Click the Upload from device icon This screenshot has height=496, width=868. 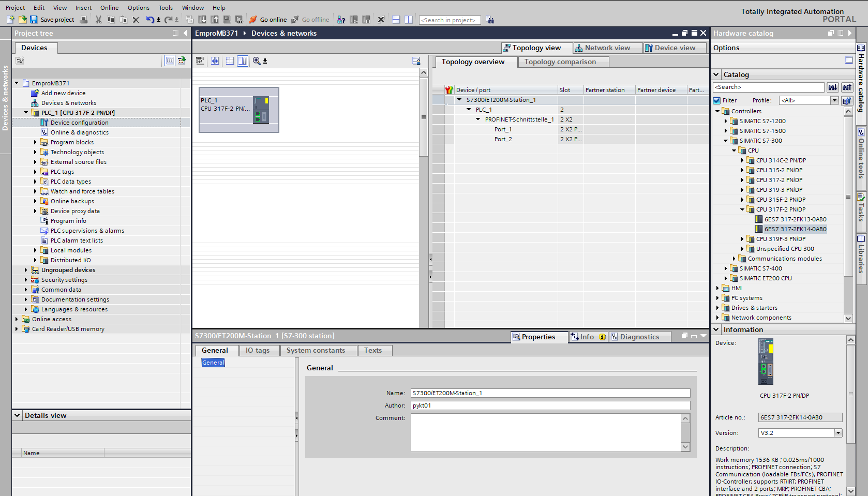point(215,20)
